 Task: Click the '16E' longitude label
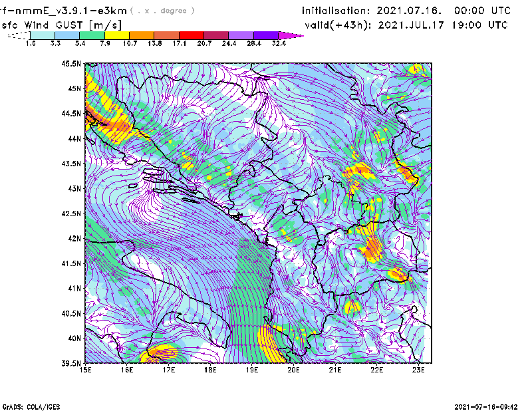[127, 370]
